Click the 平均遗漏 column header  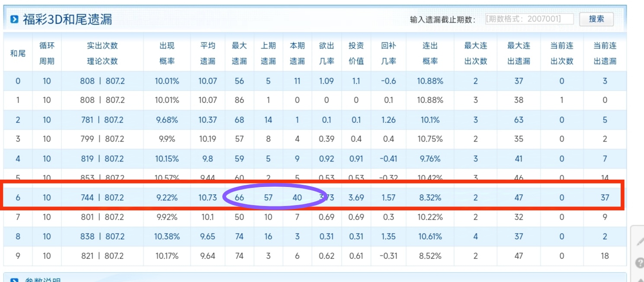[208, 53]
